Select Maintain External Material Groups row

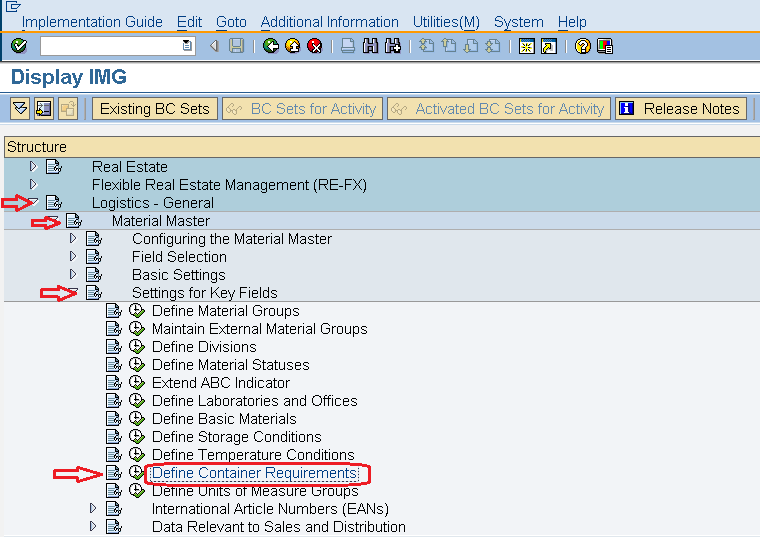259,329
